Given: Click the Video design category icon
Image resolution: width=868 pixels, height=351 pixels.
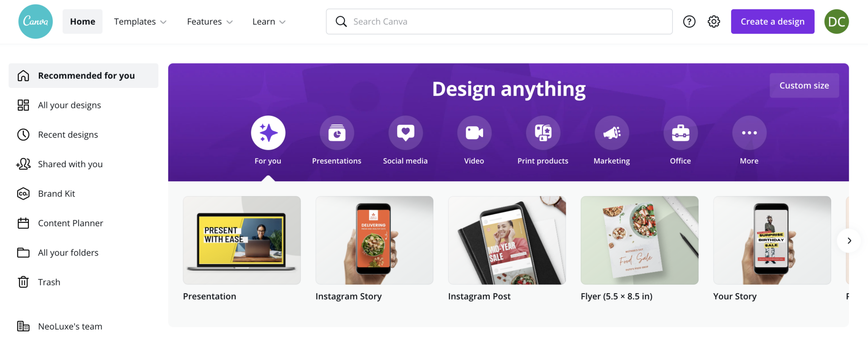Looking at the screenshot, I should point(474,132).
